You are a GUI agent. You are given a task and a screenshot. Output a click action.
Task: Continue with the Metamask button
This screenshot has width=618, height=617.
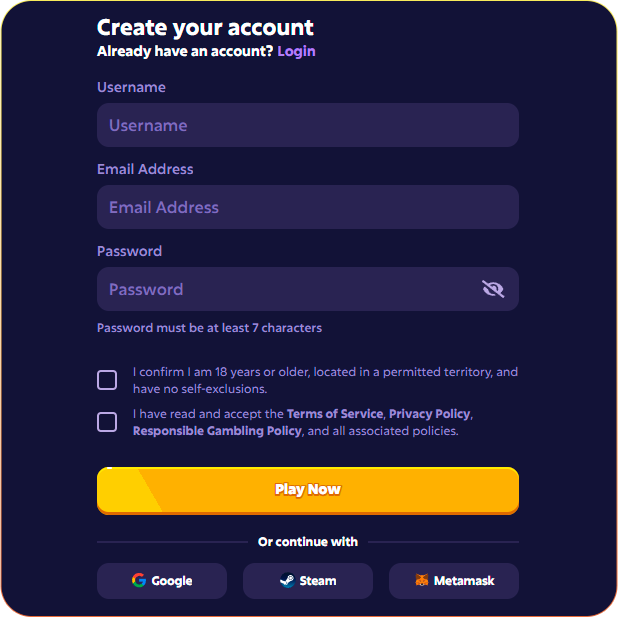coord(454,580)
